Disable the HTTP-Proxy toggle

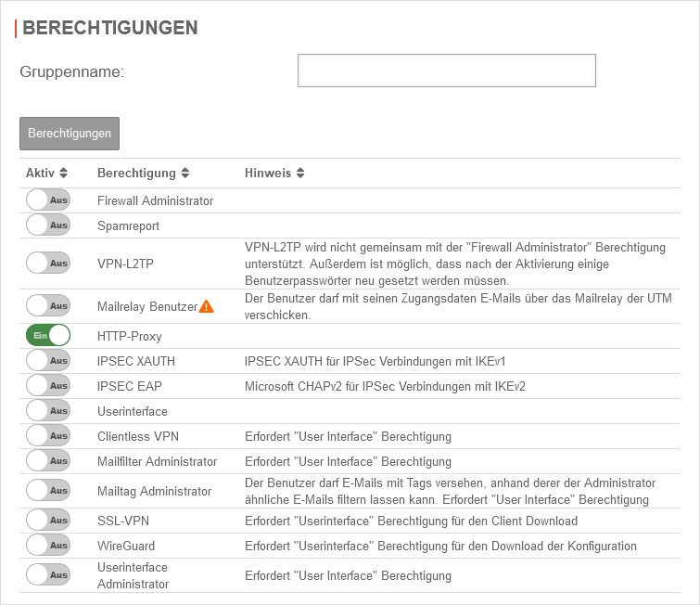[x=48, y=336]
